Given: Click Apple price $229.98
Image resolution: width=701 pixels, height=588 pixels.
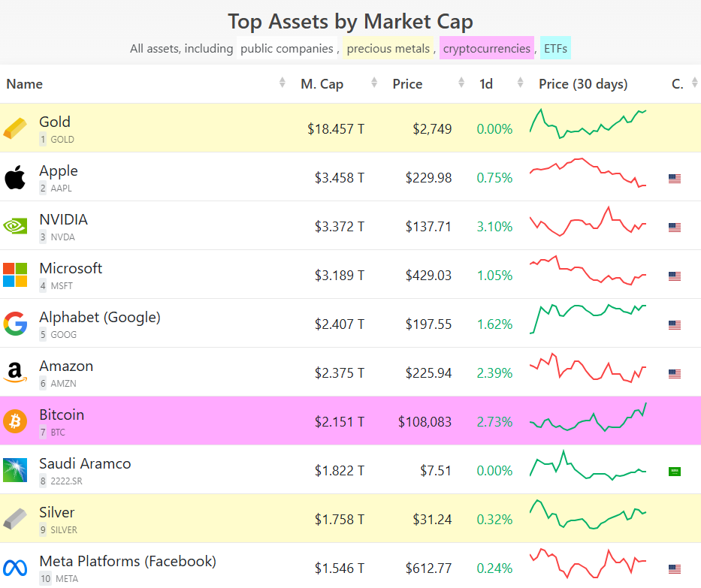Looking at the screenshot, I should (x=428, y=178).
